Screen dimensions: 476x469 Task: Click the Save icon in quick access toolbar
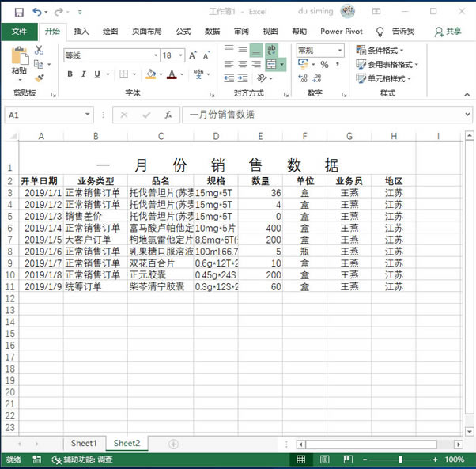click(x=19, y=12)
